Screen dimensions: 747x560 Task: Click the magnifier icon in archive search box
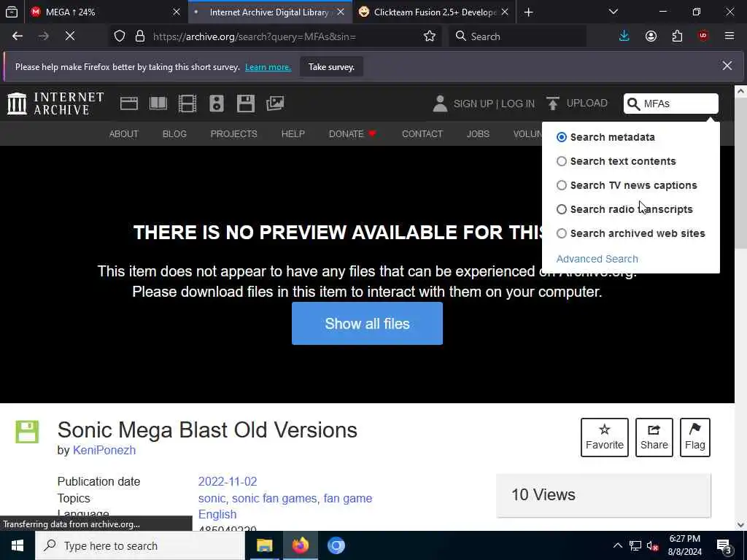pos(633,104)
